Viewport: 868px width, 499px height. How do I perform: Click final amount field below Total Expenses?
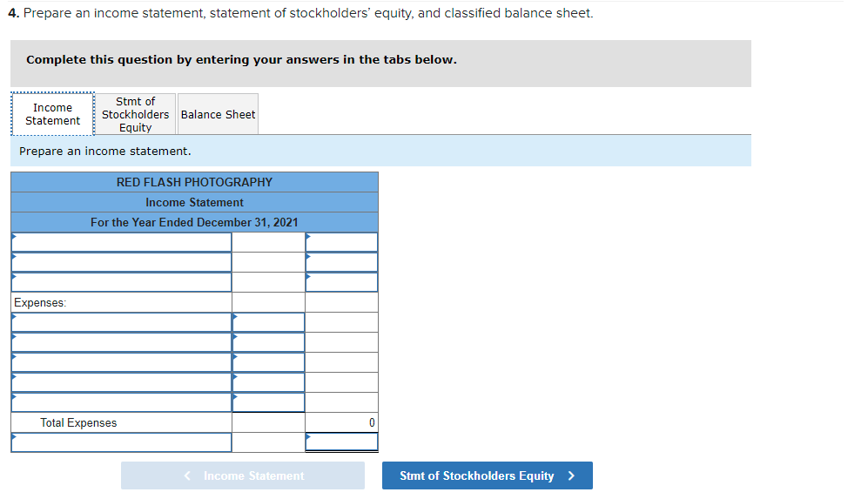[341, 442]
